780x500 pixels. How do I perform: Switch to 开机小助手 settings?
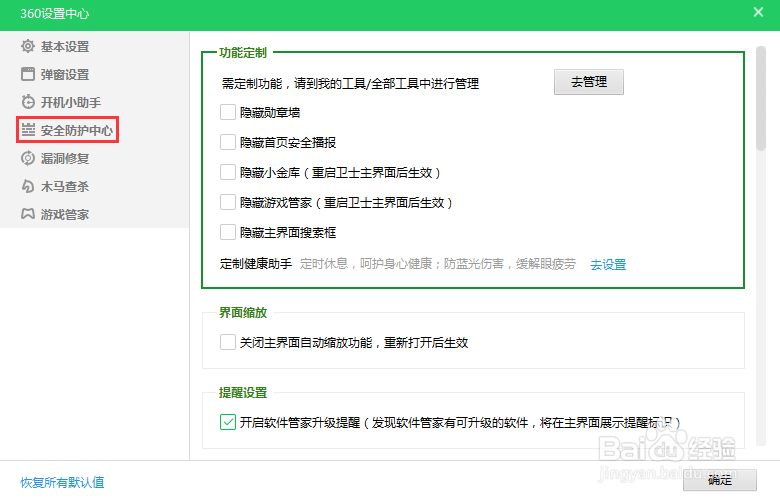pos(71,102)
